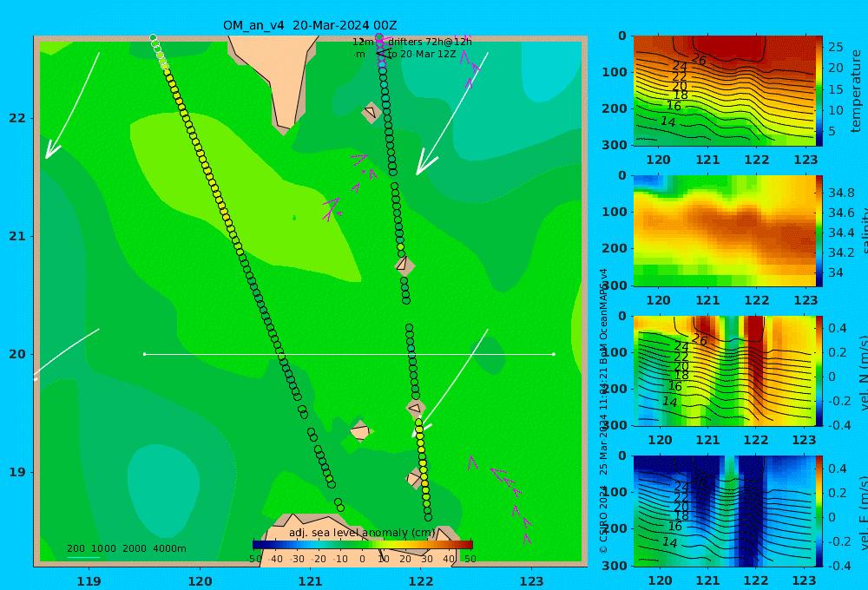This screenshot has width=868, height=590.
Task: Click longitude 121 label under main map
Action: [311, 581]
